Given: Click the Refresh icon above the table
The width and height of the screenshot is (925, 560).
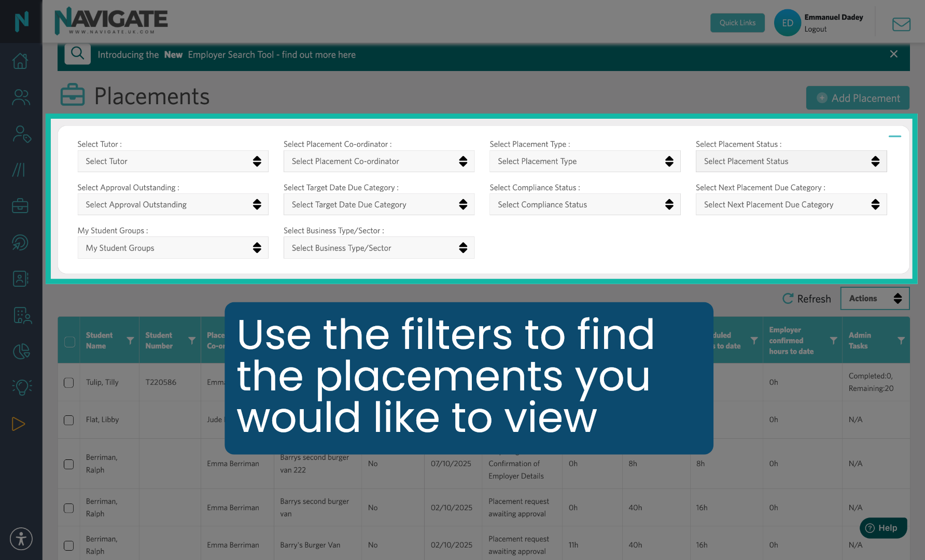Looking at the screenshot, I should (x=788, y=298).
